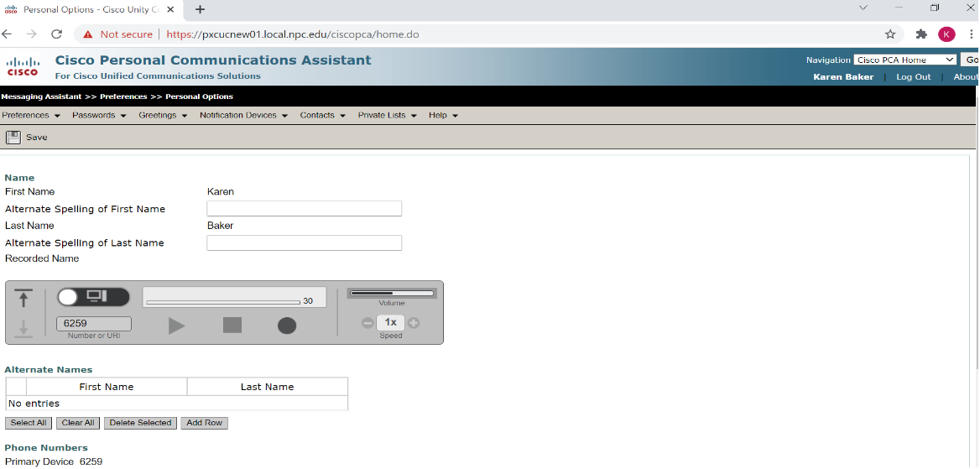Click the browser back arrow
The image size is (980, 469).
click(7, 34)
